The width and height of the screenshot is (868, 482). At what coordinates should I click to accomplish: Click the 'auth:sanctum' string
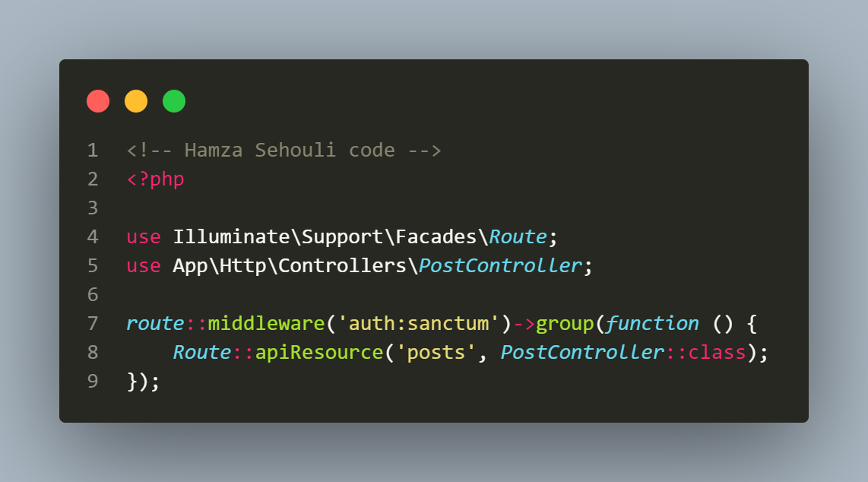pyautogui.click(x=419, y=323)
